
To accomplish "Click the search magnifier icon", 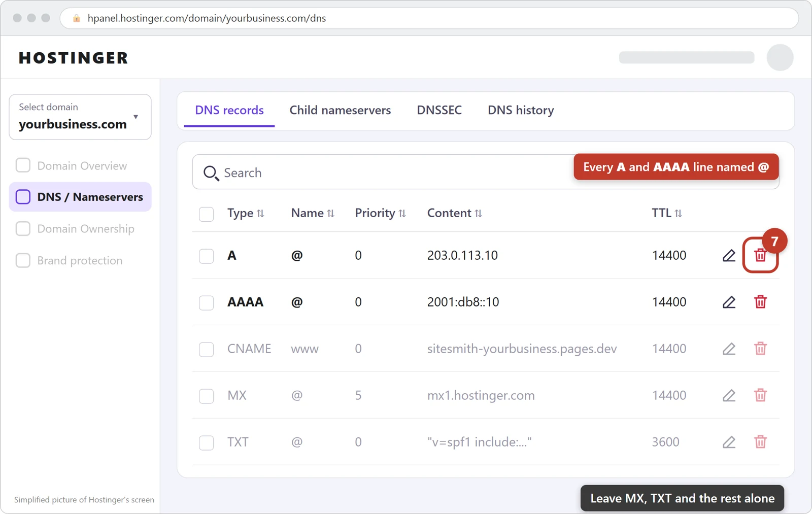I will (211, 173).
